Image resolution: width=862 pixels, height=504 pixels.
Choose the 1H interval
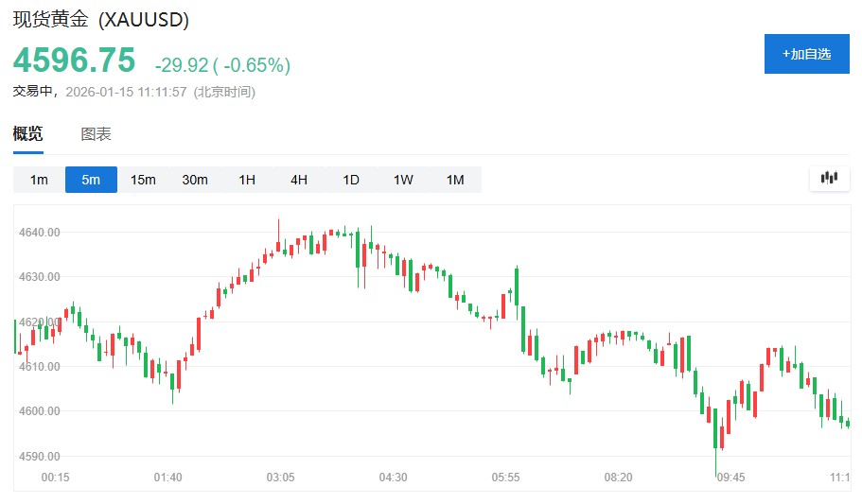(x=247, y=180)
